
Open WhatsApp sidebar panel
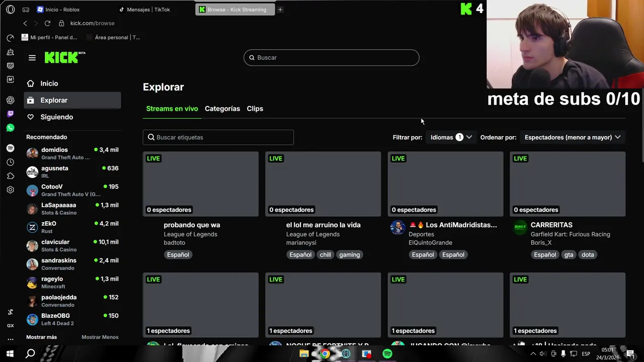(x=10, y=128)
